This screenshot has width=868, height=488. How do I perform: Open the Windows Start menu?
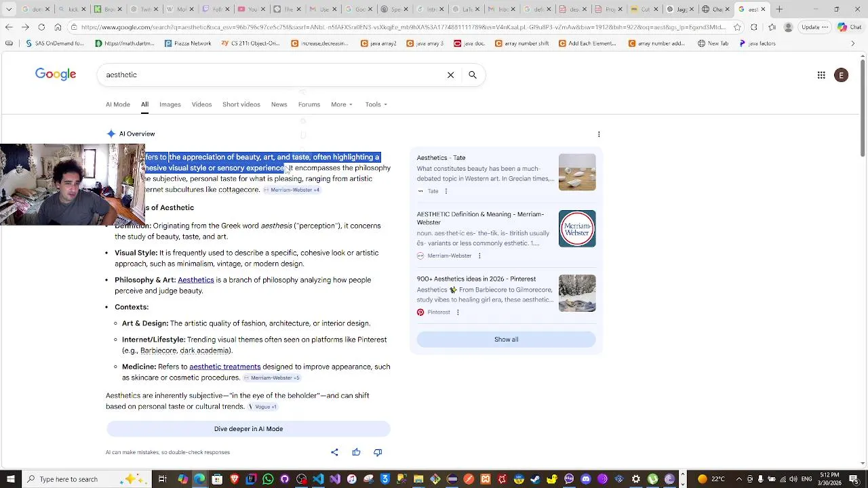pos(9,479)
